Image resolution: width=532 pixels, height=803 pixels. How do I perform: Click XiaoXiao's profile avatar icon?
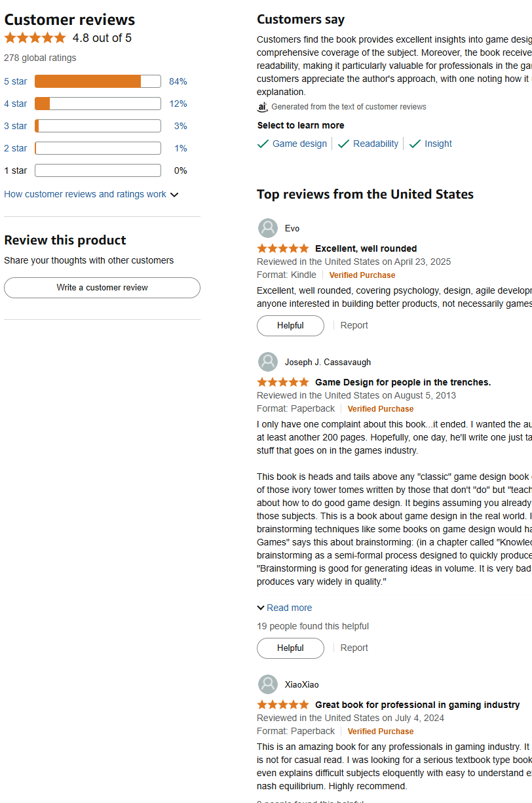(267, 684)
